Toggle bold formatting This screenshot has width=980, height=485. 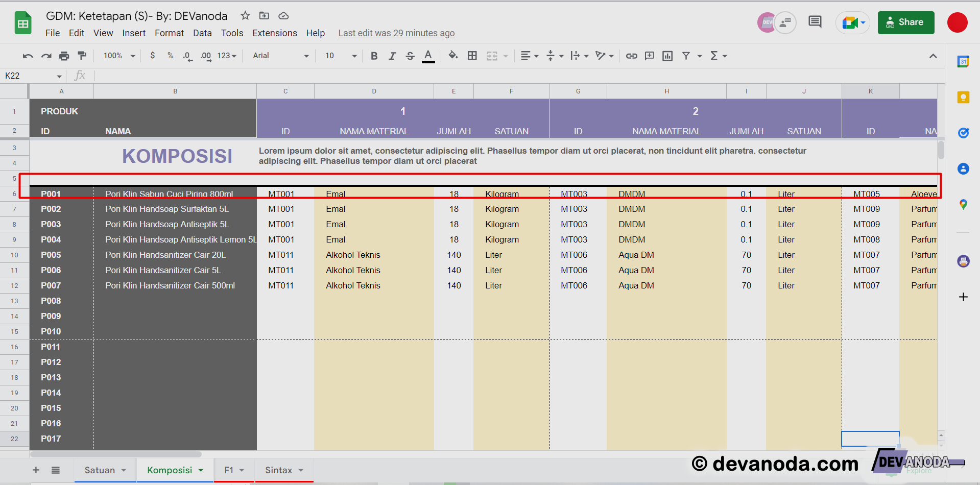(x=374, y=56)
